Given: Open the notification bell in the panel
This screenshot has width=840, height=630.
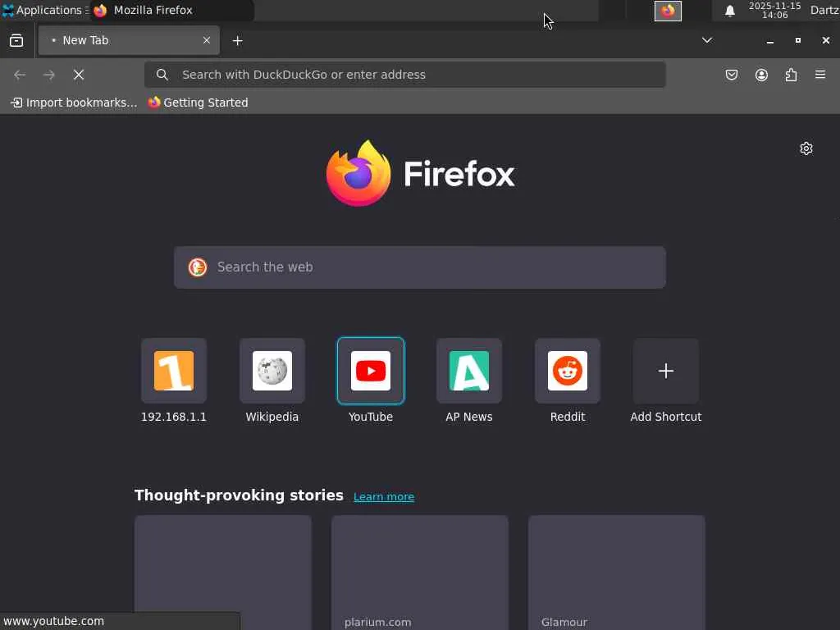Looking at the screenshot, I should tap(729, 11).
